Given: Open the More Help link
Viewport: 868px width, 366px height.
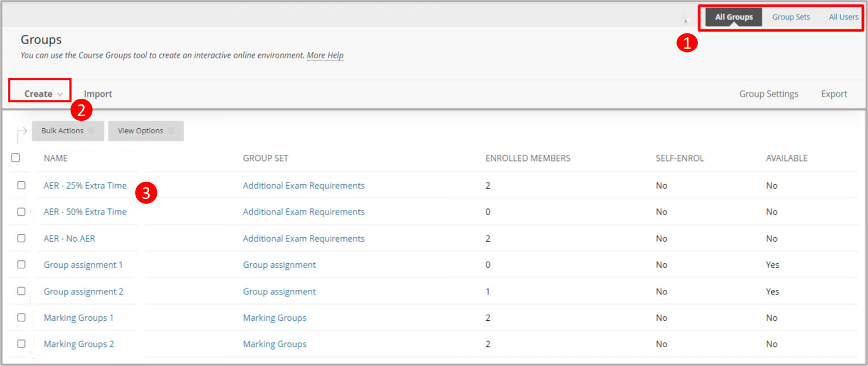Looking at the screenshot, I should 325,55.
